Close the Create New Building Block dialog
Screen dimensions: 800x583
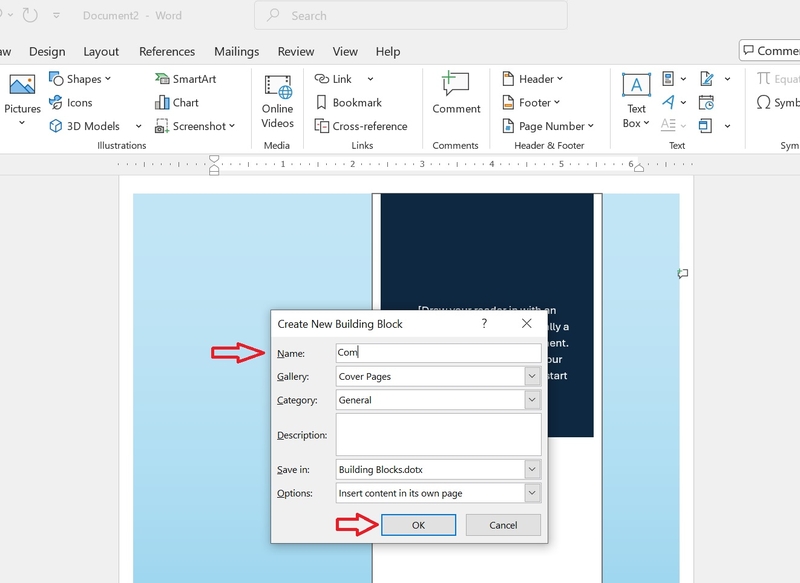click(527, 323)
